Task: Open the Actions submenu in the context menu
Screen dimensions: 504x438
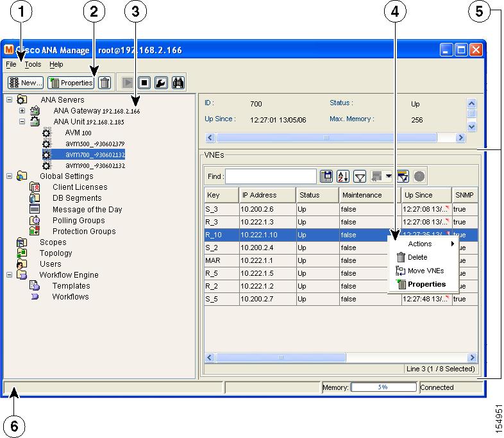Action: coord(423,244)
